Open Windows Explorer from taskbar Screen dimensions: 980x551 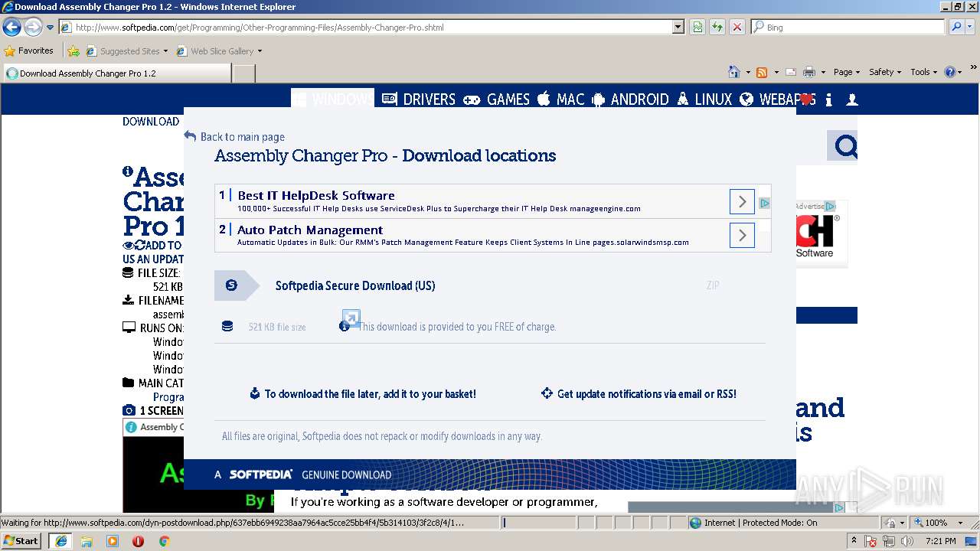(x=87, y=541)
